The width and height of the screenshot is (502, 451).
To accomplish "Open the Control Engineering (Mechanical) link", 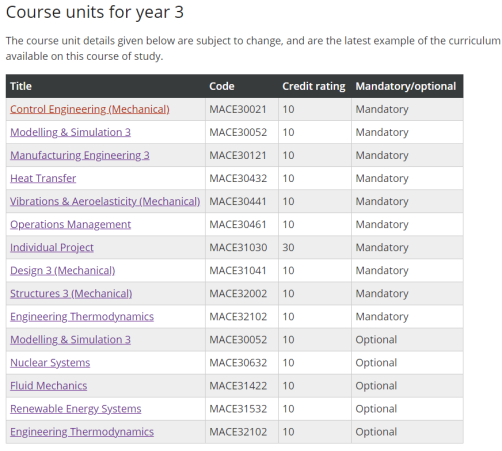I will point(90,109).
